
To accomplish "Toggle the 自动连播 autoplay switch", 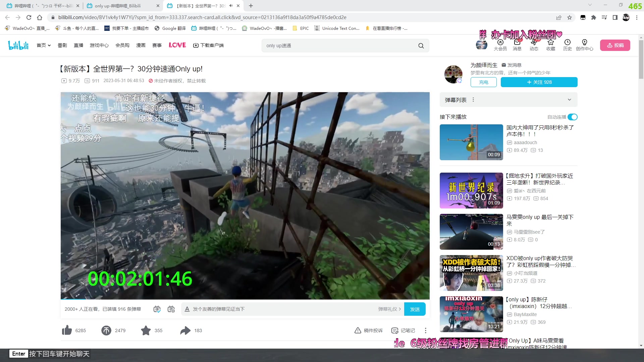I will pos(573,117).
